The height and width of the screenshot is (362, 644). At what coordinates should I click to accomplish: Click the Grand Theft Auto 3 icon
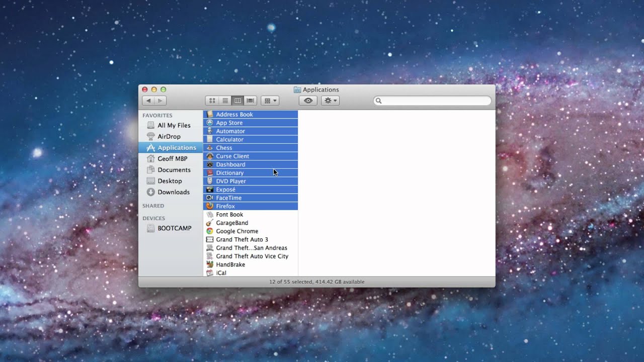210,239
